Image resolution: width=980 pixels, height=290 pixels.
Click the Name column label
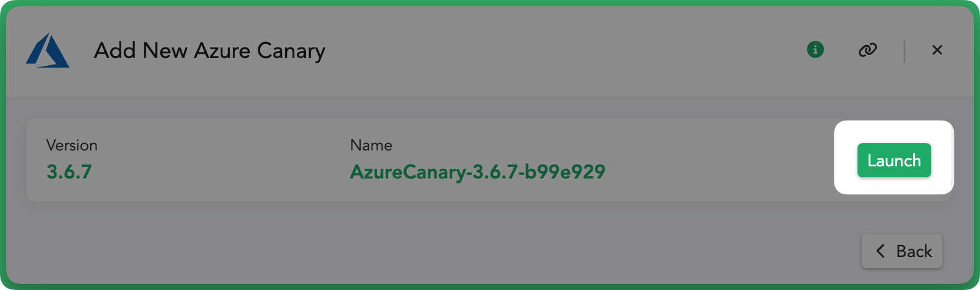[x=371, y=145]
